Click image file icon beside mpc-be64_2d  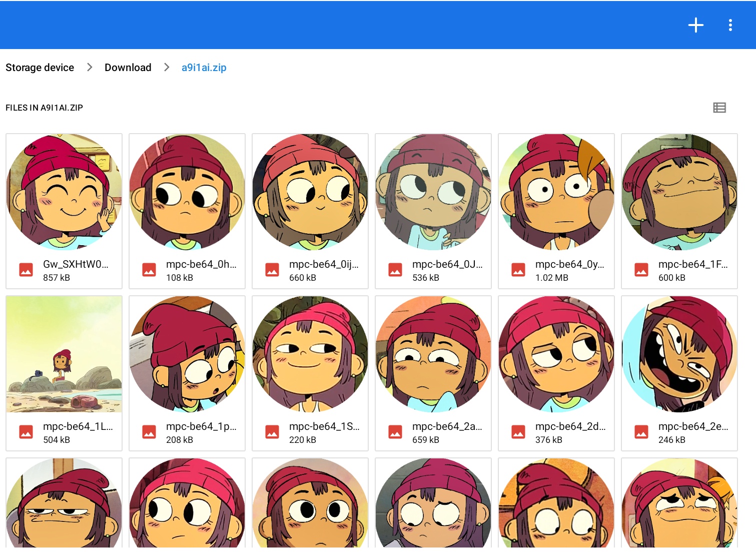pyautogui.click(x=518, y=432)
